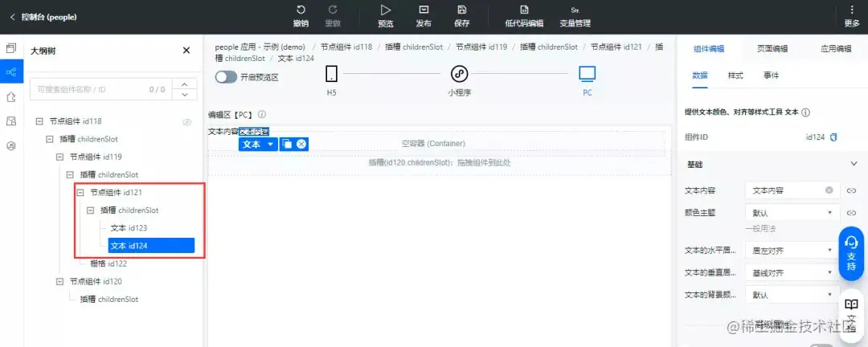The image size is (868, 347).
Task: Open the component puzzle sidebar icon
Action: 11,97
